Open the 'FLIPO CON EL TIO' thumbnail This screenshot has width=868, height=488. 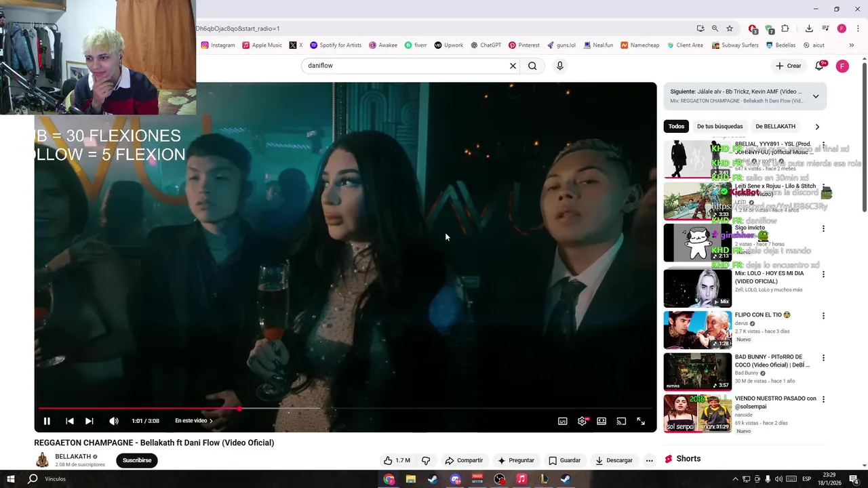(697, 329)
